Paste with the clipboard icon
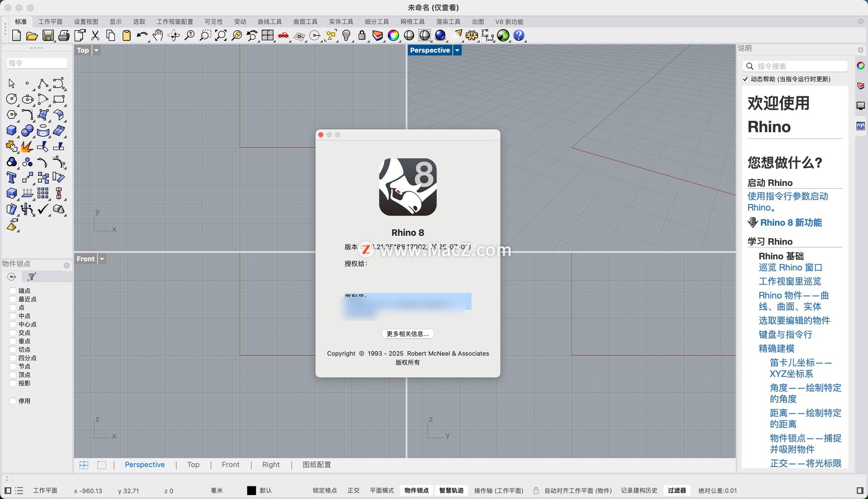Screen dimensions: 868x499 [127, 35]
